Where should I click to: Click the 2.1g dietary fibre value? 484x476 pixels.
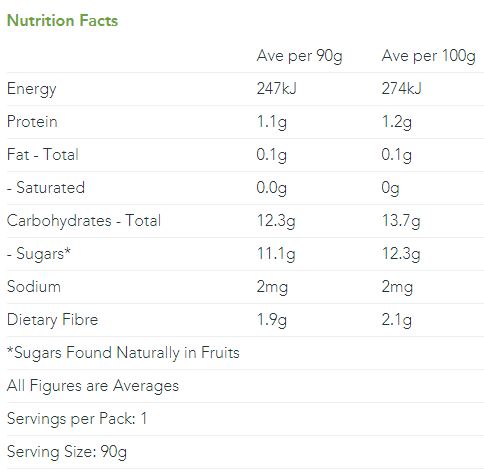[x=397, y=320]
